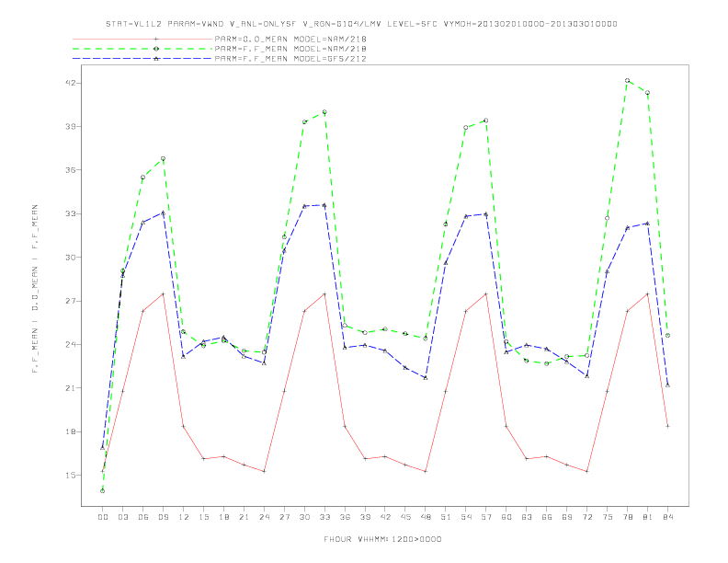728x563 pixels.
Task: Click green circle marker at hour 78 peak
Action: pos(627,80)
